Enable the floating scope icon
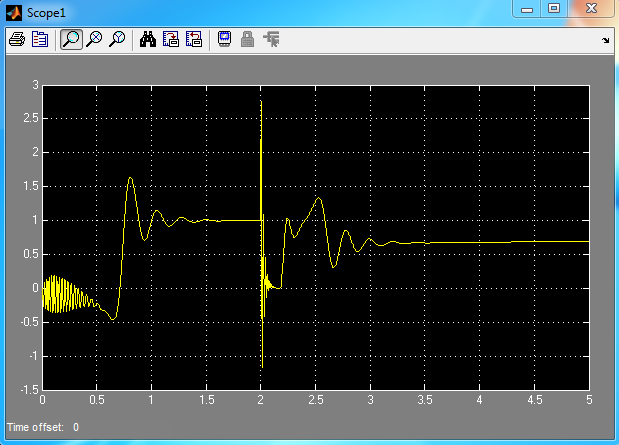The height and width of the screenshot is (445, 619). 224,40
